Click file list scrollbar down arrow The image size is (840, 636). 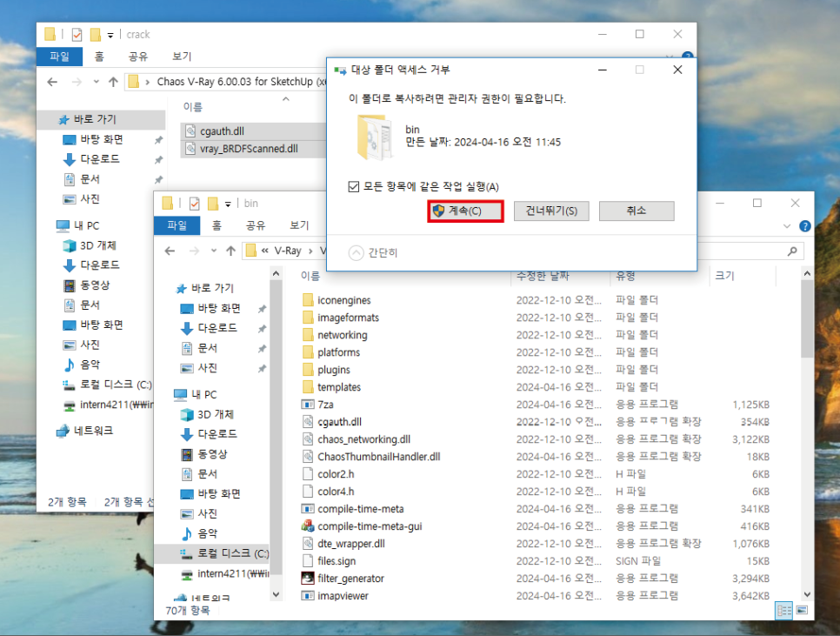click(x=807, y=595)
